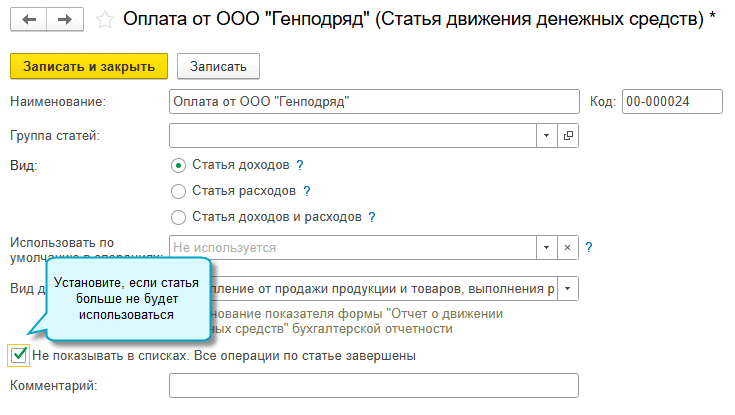Open help question mark for Статья доходов

click(x=300, y=165)
